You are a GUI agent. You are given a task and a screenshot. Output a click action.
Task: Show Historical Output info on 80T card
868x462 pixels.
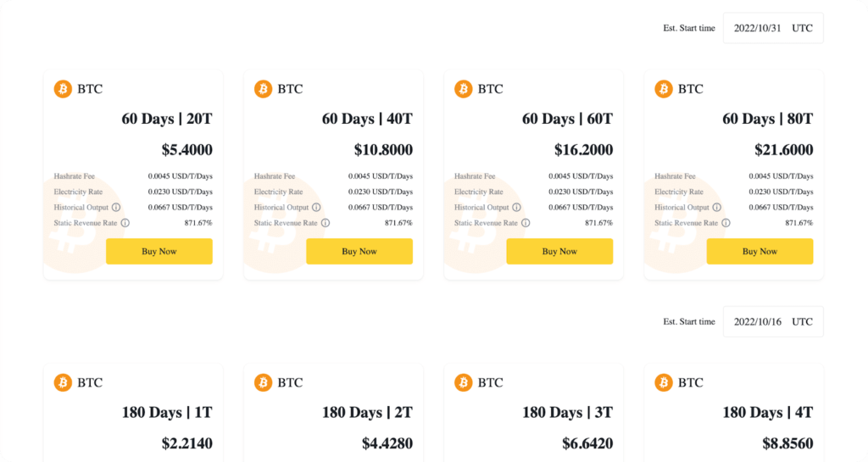[717, 208]
